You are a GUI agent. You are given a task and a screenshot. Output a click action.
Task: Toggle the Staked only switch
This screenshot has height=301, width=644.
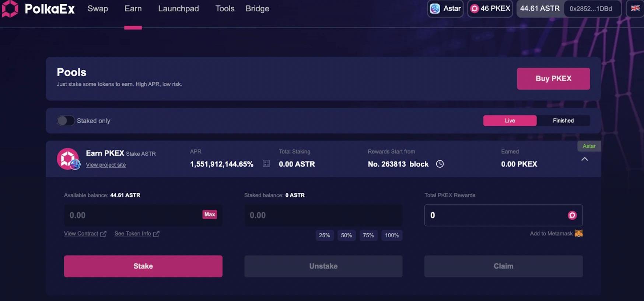66,121
